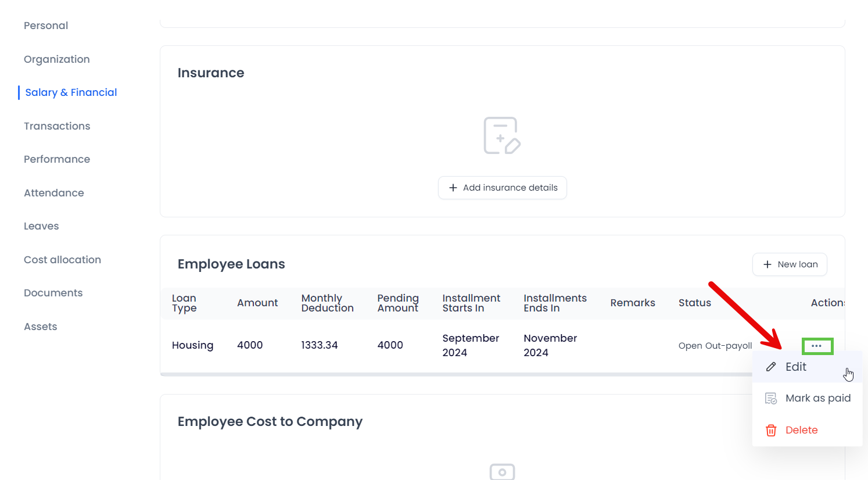This screenshot has width=868, height=480.
Task: Click the three-dot actions icon for Housing loan
Action: pos(816,346)
